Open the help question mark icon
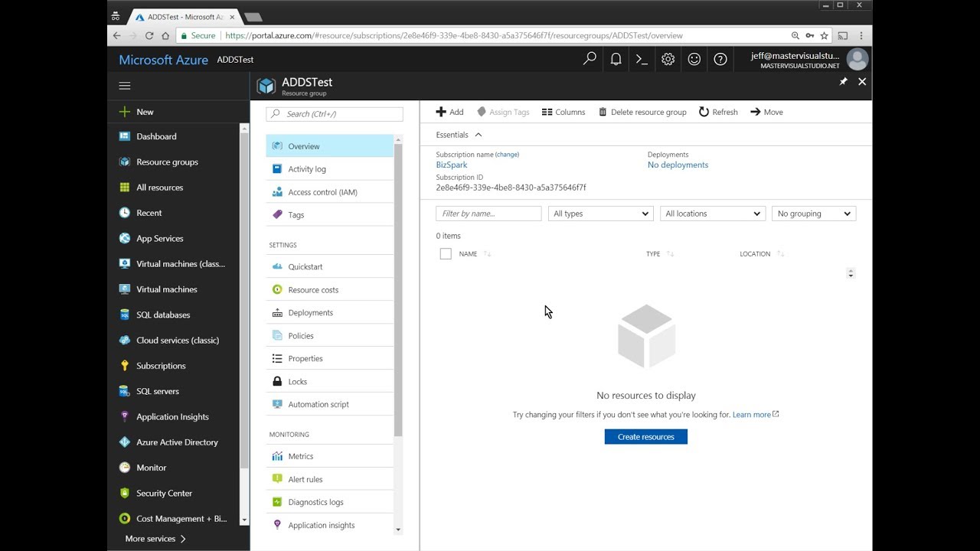 [x=720, y=59]
